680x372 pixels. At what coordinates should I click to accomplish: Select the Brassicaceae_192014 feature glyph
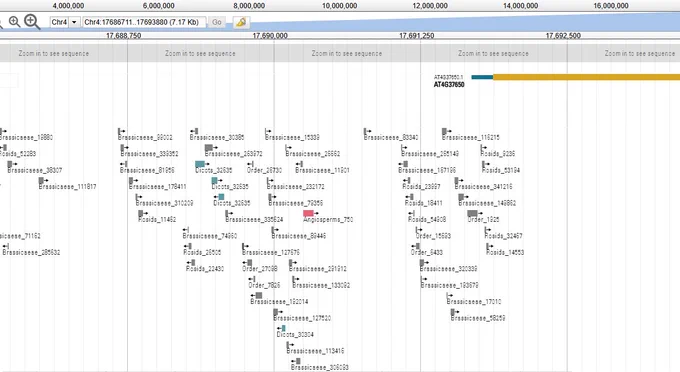(x=259, y=295)
